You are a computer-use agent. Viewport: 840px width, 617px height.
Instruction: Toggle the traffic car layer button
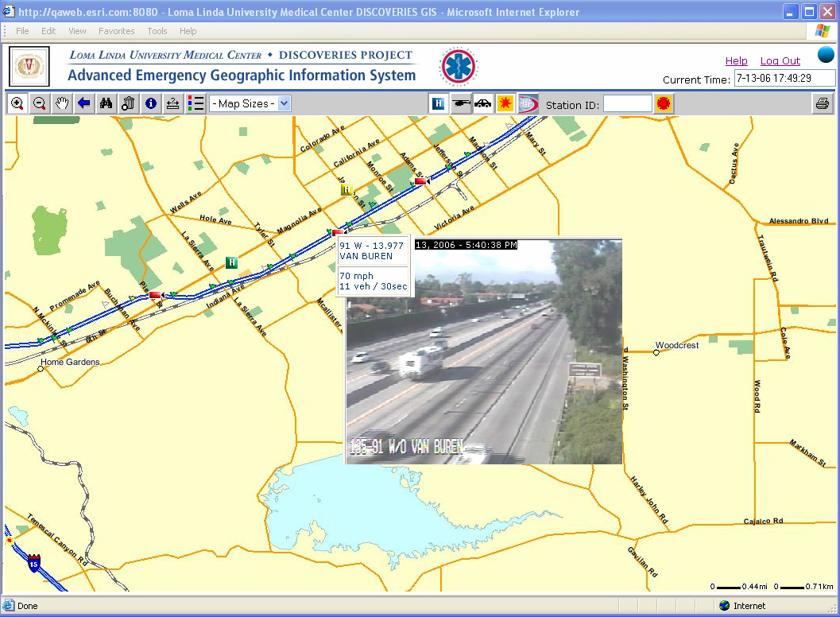[482, 103]
